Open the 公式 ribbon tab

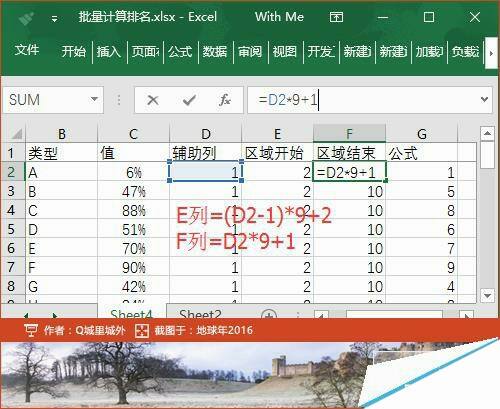click(x=180, y=52)
